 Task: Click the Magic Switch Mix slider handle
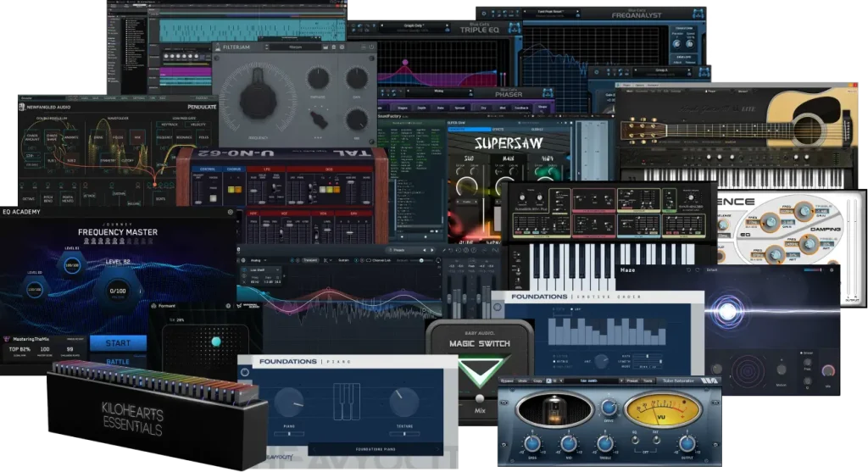click(x=479, y=399)
